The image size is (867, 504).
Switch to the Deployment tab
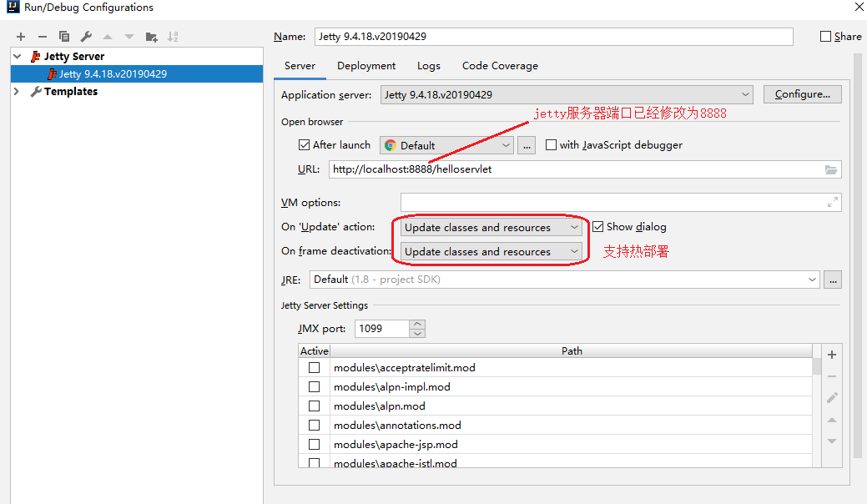point(366,66)
